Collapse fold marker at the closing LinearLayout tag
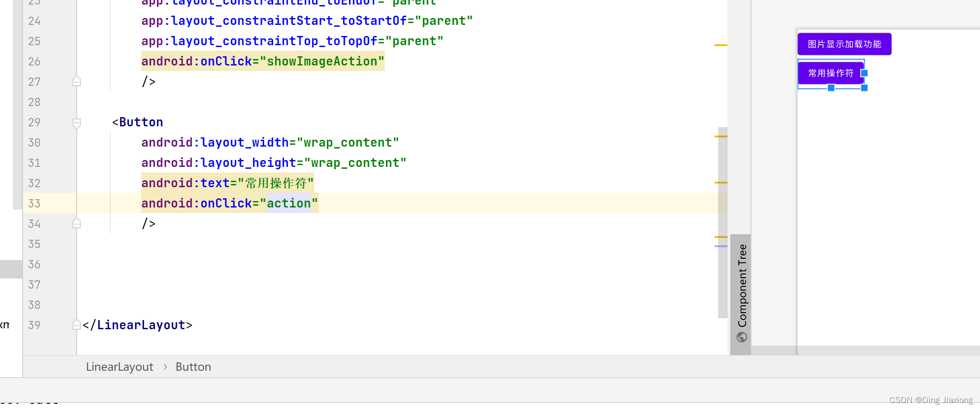This screenshot has height=409, width=980. tap(77, 325)
